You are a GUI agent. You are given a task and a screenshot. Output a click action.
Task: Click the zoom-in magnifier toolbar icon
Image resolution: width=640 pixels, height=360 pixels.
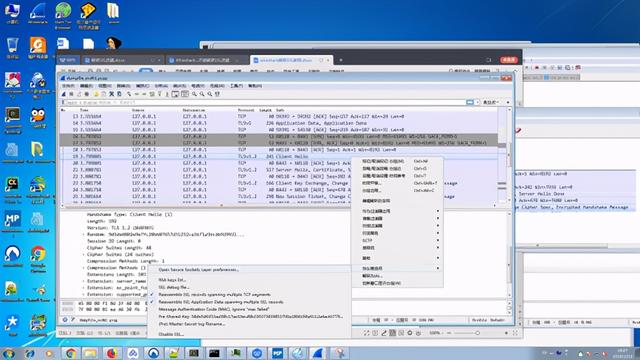(194, 94)
